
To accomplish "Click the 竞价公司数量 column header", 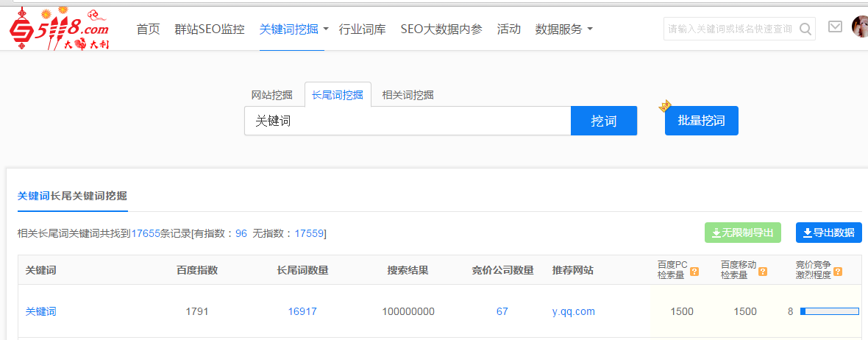I will (x=502, y=271).
